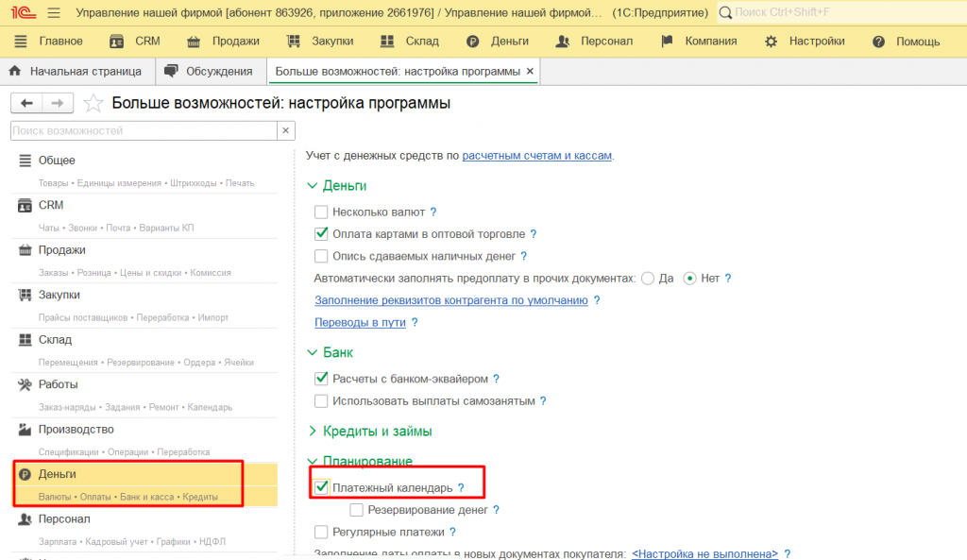Collapse the Банк section chevron
Screen dimensions: 967x560
[x=313, y=353]
